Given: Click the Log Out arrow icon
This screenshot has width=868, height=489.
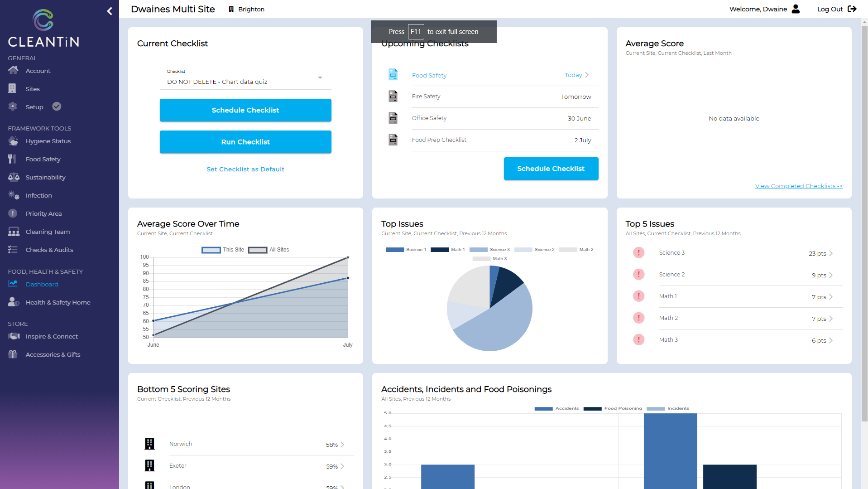Looking at the screenshot, I should 852,9.
